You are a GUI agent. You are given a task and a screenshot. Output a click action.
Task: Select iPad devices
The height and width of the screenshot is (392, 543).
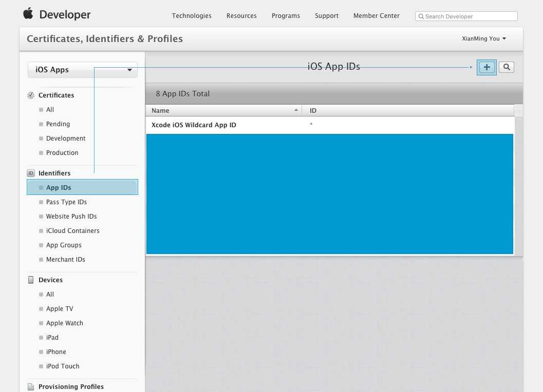(x=52, y=337)
